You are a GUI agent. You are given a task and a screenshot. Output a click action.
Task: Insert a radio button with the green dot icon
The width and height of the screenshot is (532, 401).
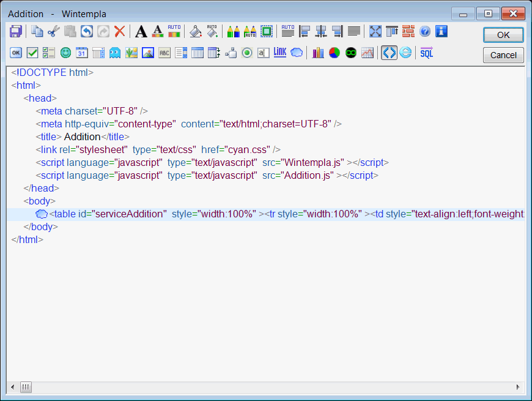tap(247, 53)
